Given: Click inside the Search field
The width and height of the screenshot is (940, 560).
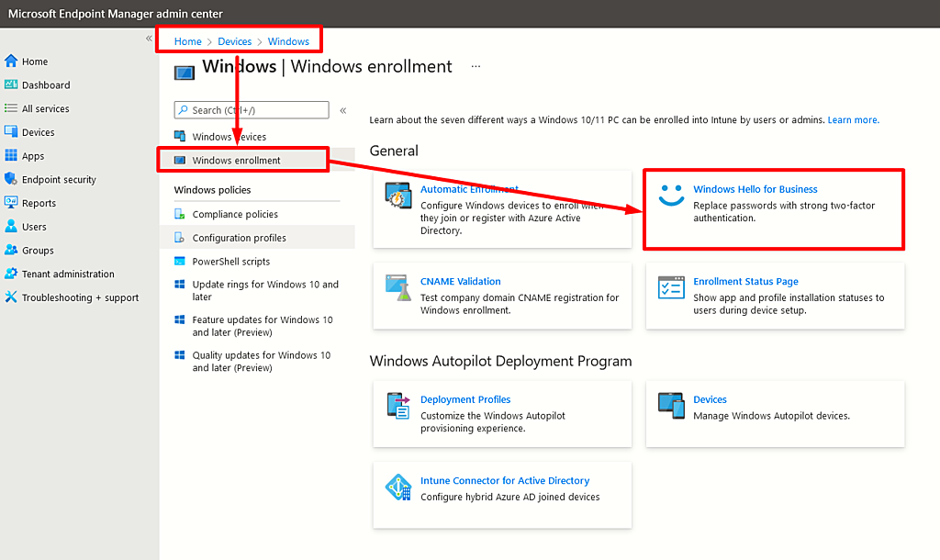Looking at the screenshot, I should (251, 109).
